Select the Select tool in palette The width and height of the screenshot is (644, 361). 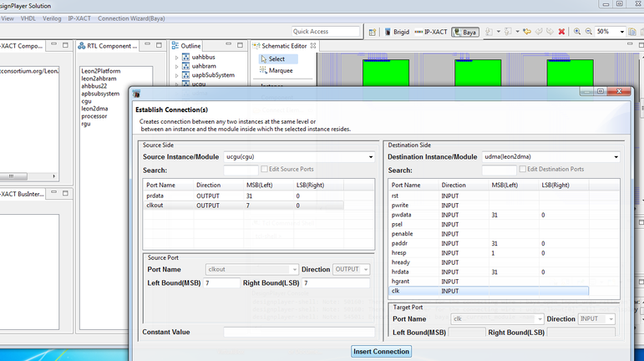(278, 59)
